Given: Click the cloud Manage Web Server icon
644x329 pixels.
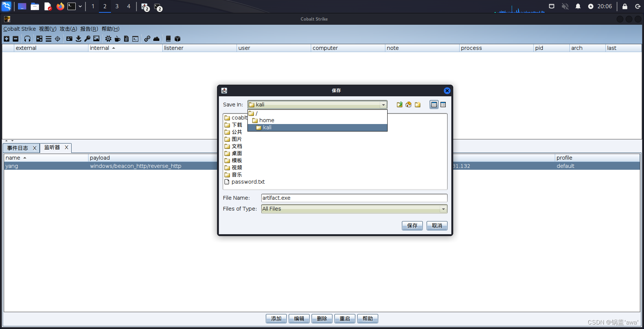Looking at the screenshot, I should 156,39.
